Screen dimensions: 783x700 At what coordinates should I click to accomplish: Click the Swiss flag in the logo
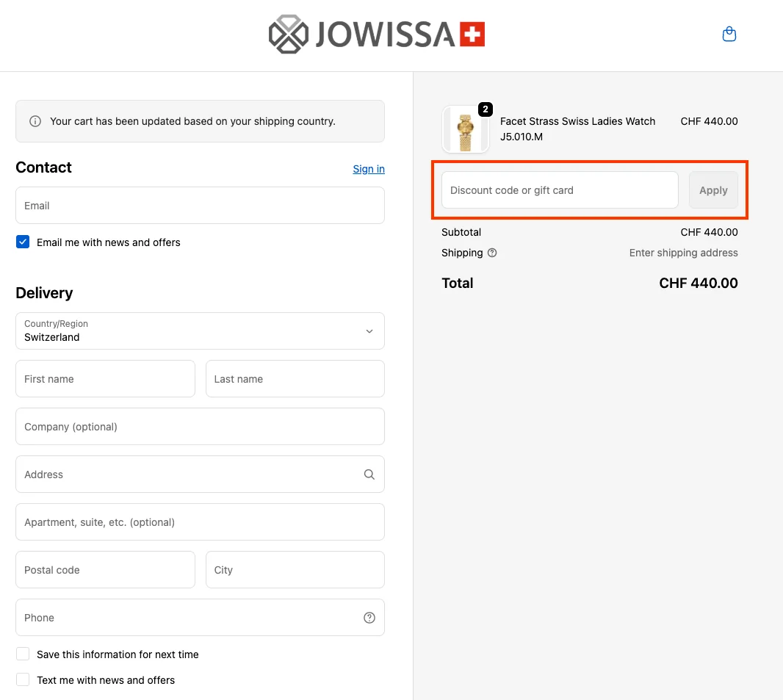click(x=473, y=33)
